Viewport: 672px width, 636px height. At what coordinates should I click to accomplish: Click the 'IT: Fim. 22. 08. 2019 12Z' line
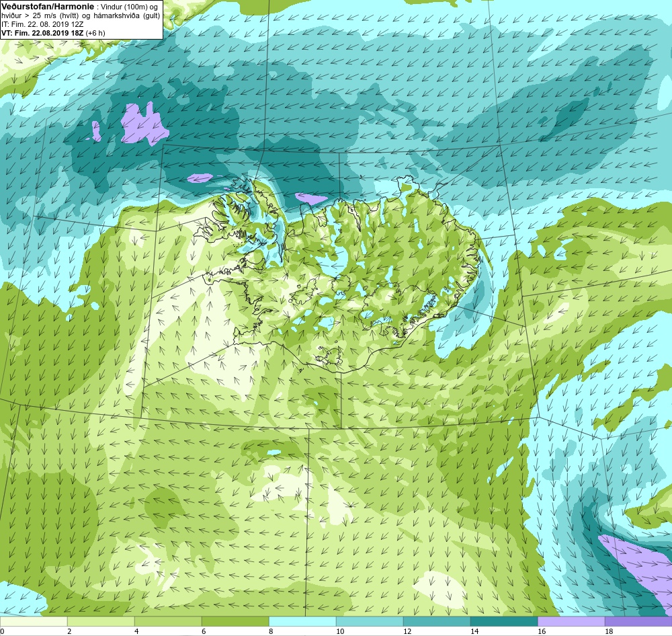[x=42, y=24]
